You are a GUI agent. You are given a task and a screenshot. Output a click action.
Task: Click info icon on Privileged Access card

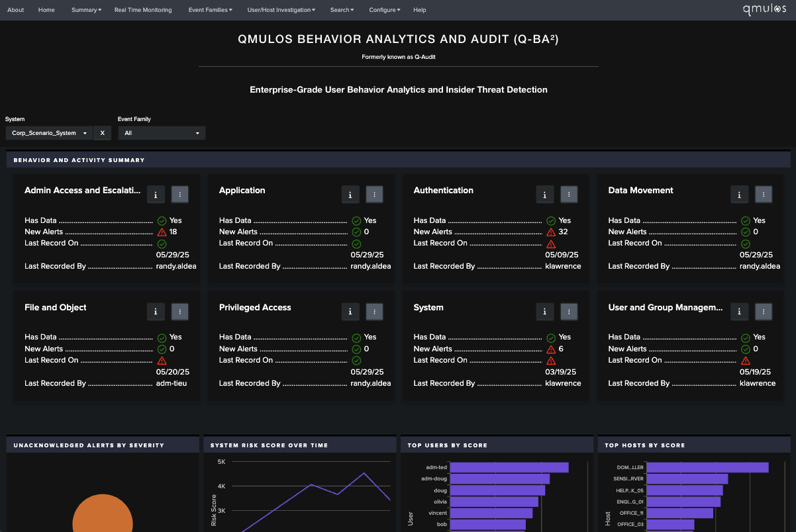coord(350,311)
